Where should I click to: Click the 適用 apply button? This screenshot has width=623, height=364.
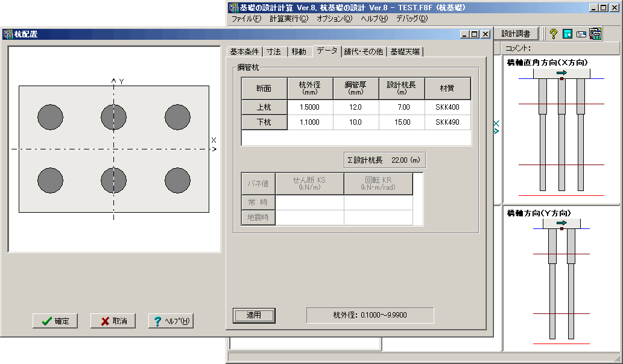254,316
